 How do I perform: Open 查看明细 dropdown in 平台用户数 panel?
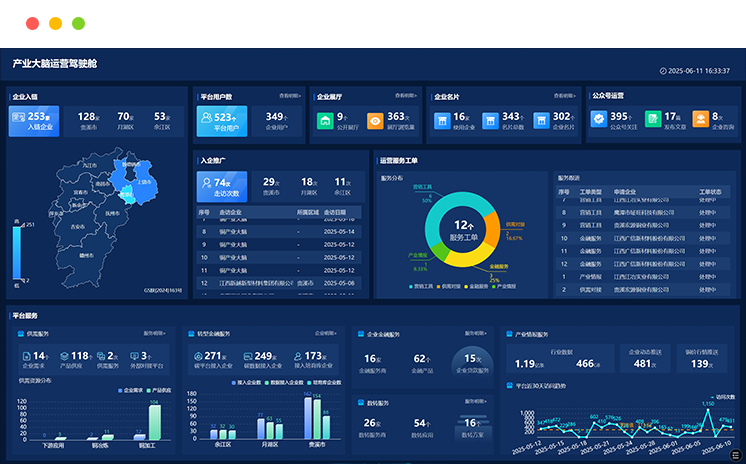(x=290, y=96)
